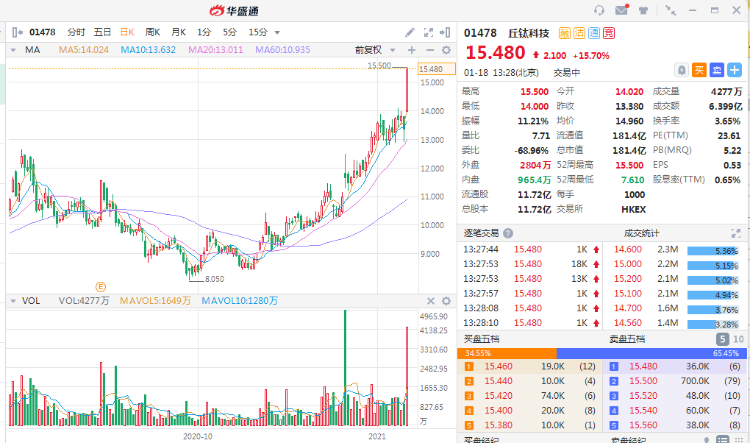Screen dimensions: 750x443
Task: Switch to 分时 intraday chart
Action: [x=76, y=32]
